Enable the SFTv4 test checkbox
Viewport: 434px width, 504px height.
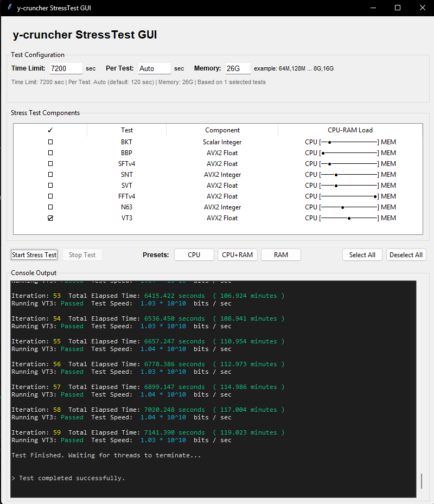tap(50, 164)
